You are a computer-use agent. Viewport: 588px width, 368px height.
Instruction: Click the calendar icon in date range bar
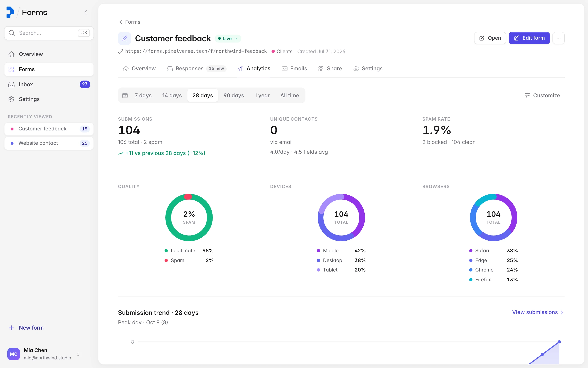pos(125,95)
